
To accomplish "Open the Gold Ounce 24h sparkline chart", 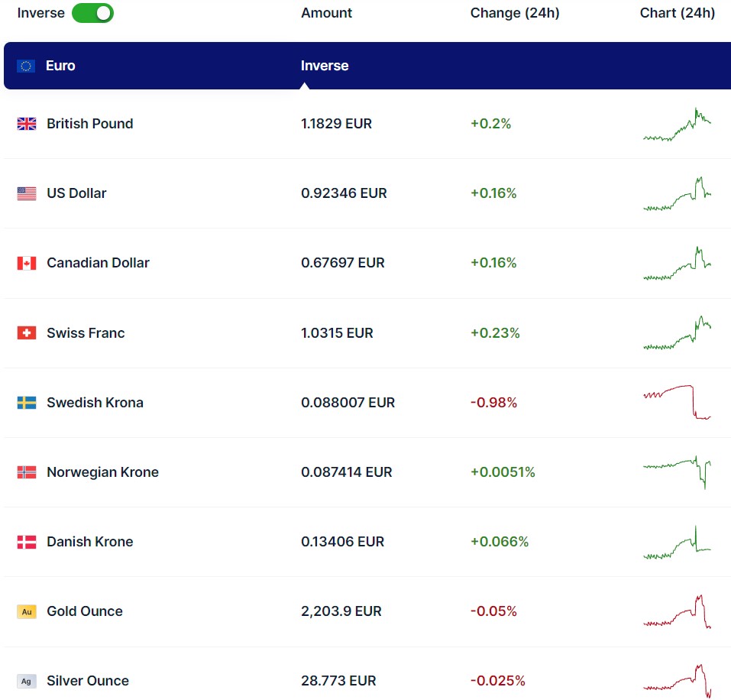I will tap(677, 612).
